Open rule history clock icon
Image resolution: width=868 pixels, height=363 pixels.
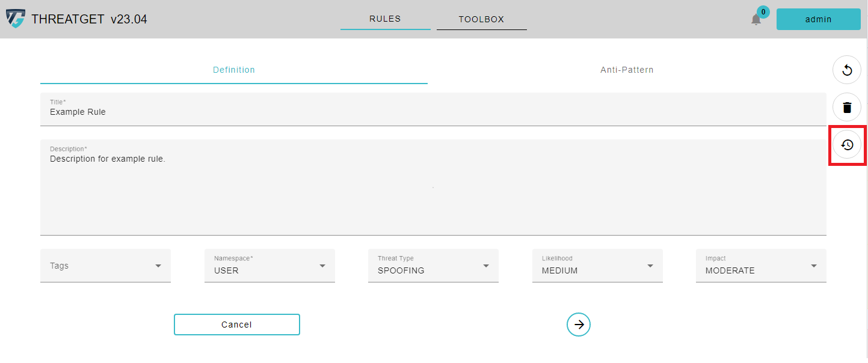click(x=847, y=145)
